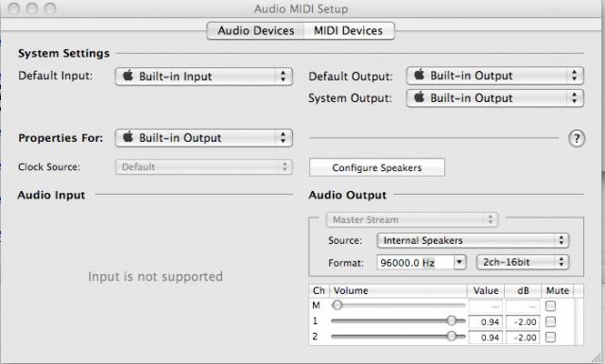Click the 96000.0 Hz down arrow
Screen dimensions: 605x364
click(x=459, y=263)
